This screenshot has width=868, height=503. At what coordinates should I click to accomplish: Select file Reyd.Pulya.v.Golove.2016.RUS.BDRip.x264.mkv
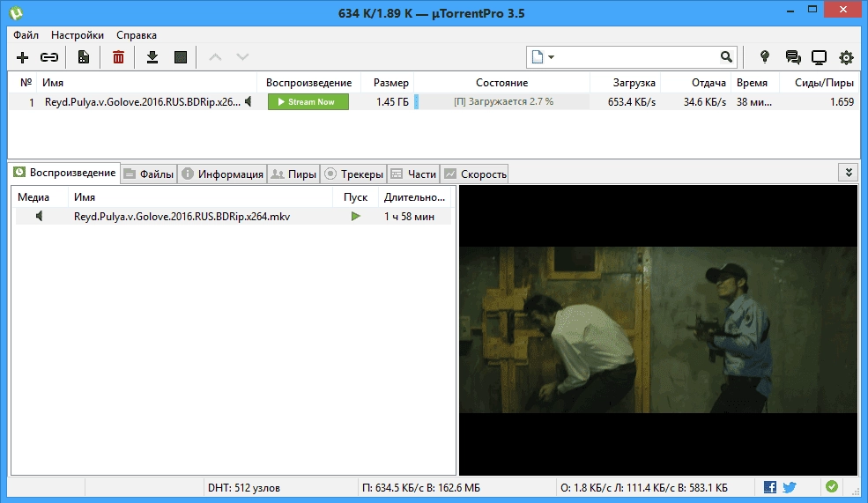tap(182, 217)
